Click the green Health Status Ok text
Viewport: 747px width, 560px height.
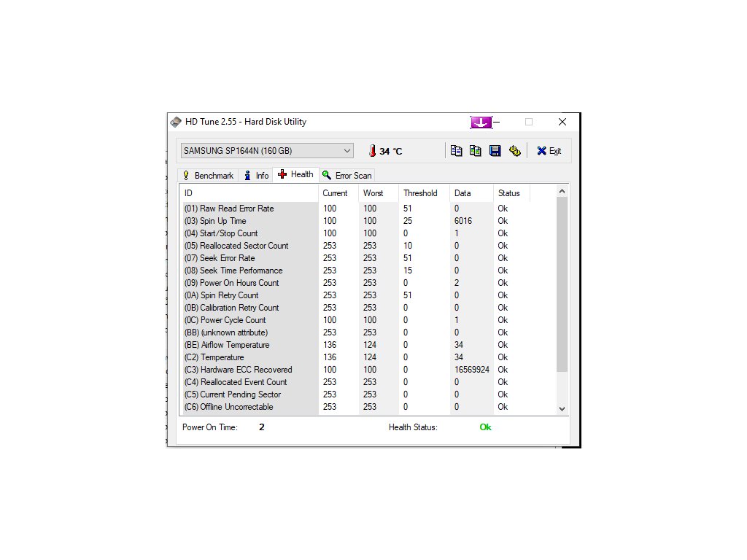(x=485, y=427)
